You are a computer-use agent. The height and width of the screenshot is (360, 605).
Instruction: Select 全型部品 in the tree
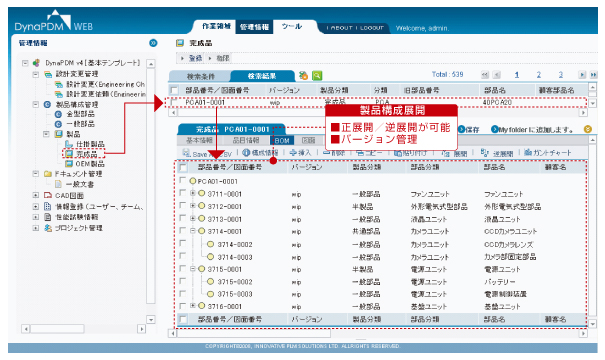[x=75, y=114]
